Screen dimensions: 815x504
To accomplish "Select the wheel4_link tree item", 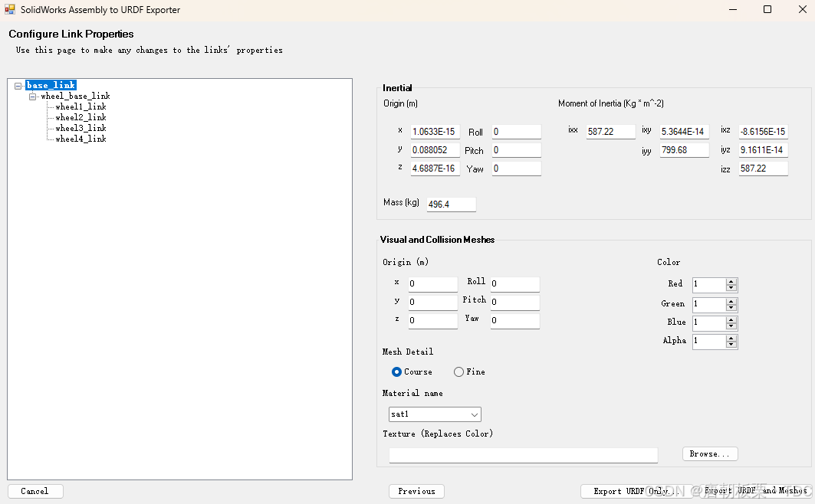I will 80,139.
